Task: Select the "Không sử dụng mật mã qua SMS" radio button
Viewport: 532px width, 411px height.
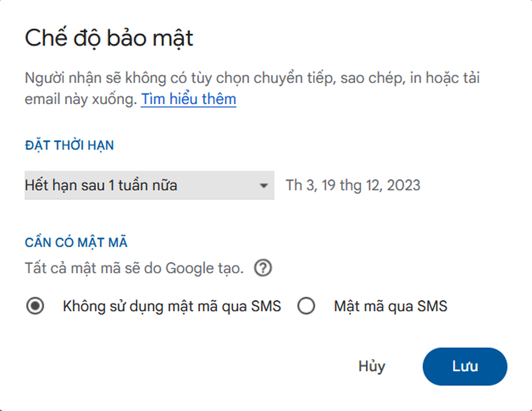Action: 35,306
